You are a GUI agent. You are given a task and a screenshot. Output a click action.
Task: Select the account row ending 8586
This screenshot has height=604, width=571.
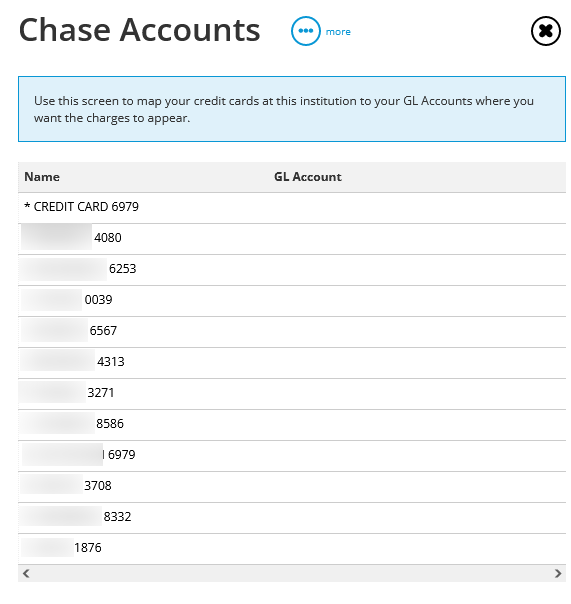tap(292, 424)
